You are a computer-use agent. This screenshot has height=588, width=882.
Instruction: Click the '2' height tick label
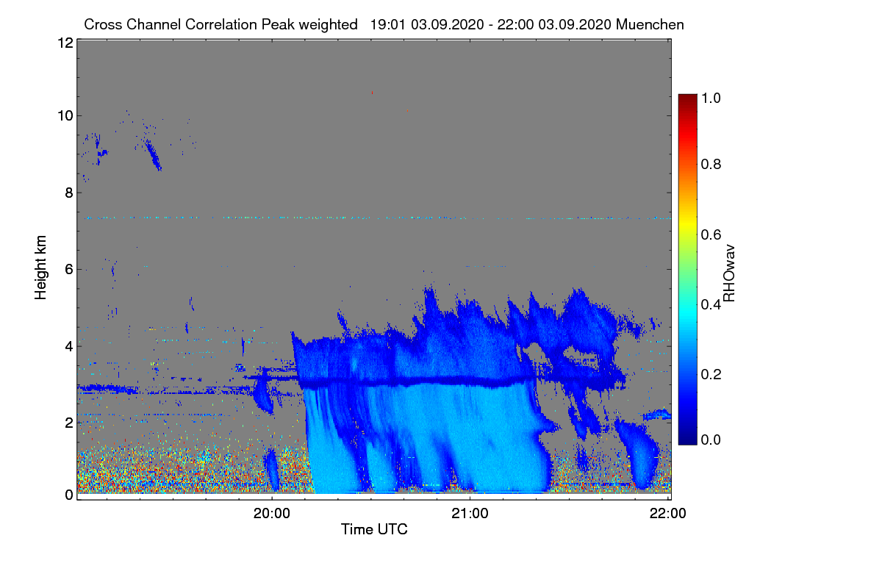(68, 423)
